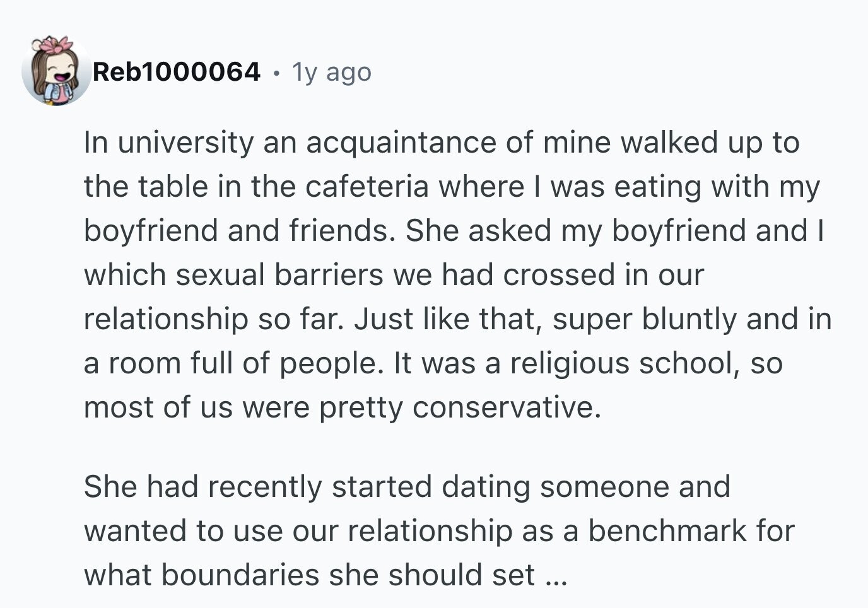Open the '1y ago' timestamp permalink

pos(332,73)
